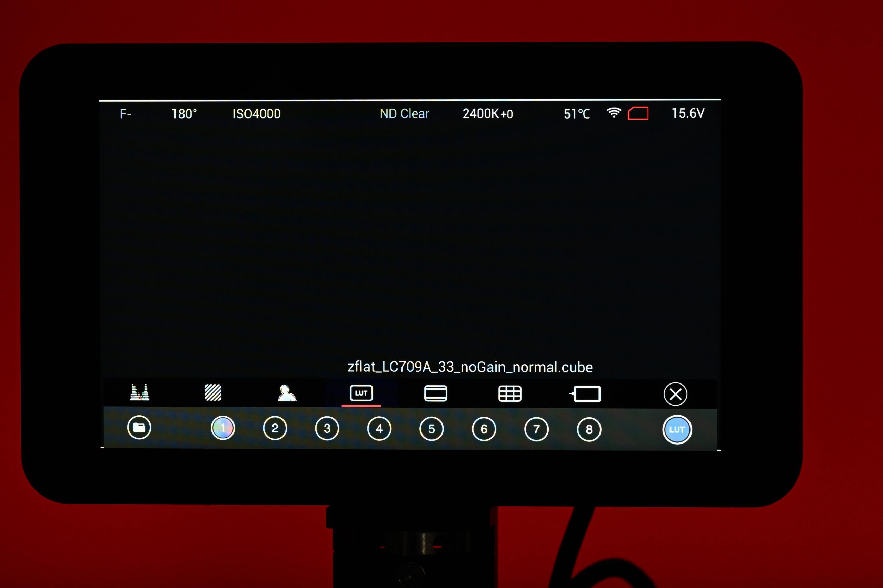The image size is (883, 588).
Task: Open the frame guides icon
Action: coord(435,393)
